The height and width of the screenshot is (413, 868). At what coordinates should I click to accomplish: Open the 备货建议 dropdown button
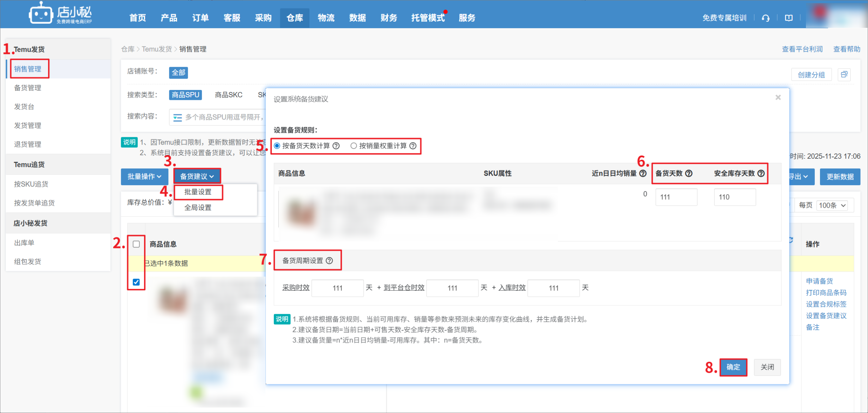[197, 176]
